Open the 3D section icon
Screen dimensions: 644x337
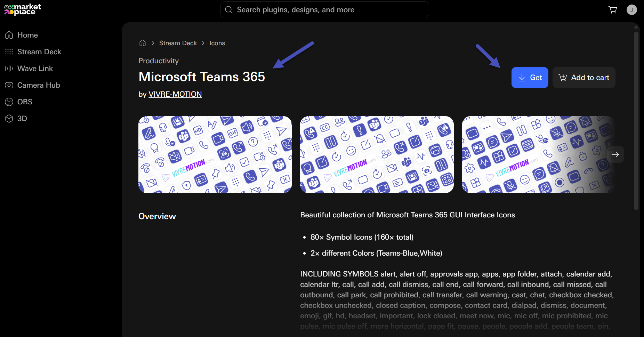click(9, 118)
